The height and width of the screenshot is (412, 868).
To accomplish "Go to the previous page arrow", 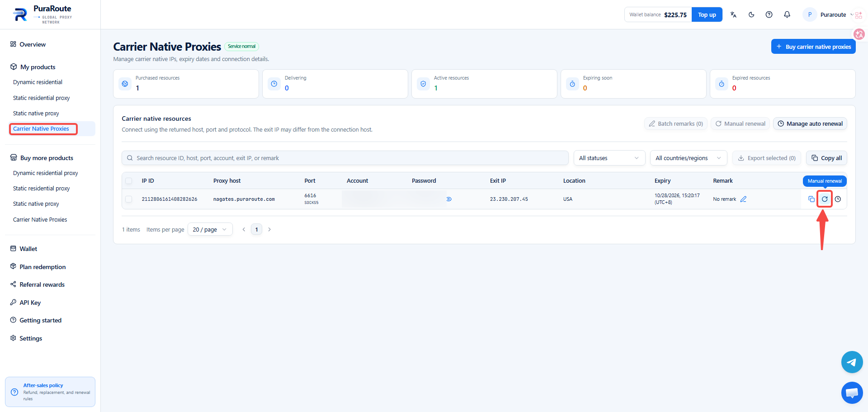I will pyautogui.click(x=244, y=229).
